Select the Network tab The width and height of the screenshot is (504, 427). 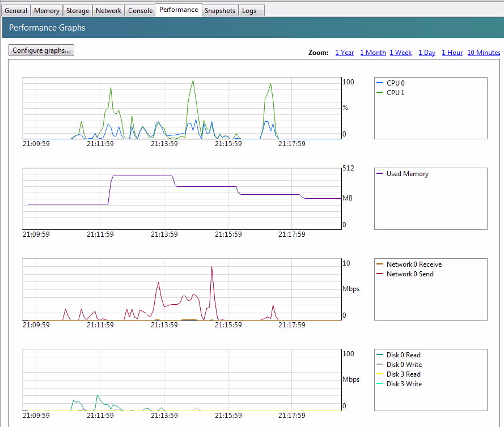click(108, 11)
